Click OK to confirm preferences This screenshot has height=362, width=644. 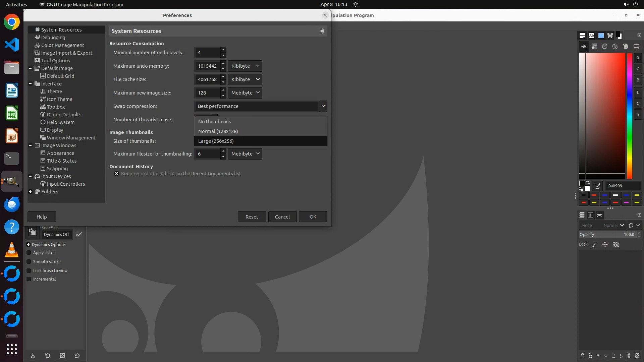tap(313, 217)
